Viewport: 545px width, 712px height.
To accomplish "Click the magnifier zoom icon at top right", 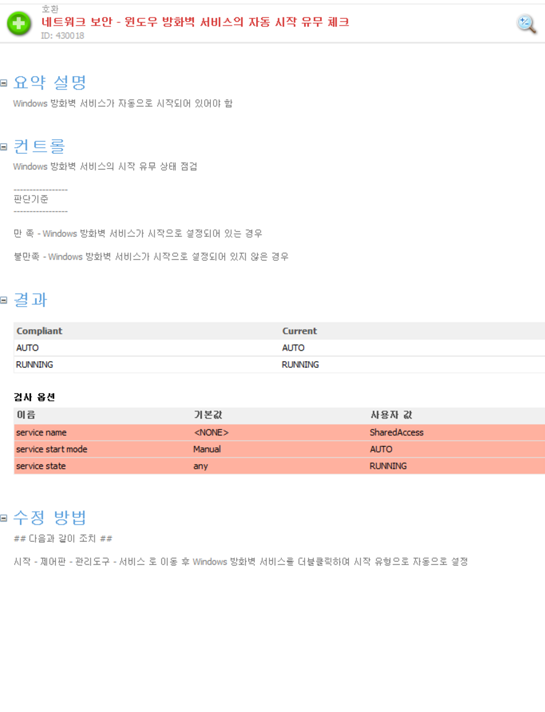I will click(x=527, y=24).
